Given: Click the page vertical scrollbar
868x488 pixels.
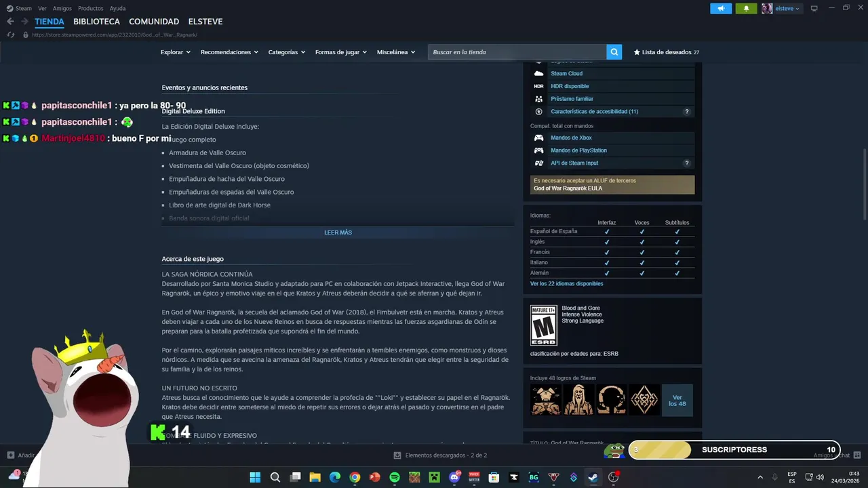Looking at the screenshot, I should coord(864,183).
